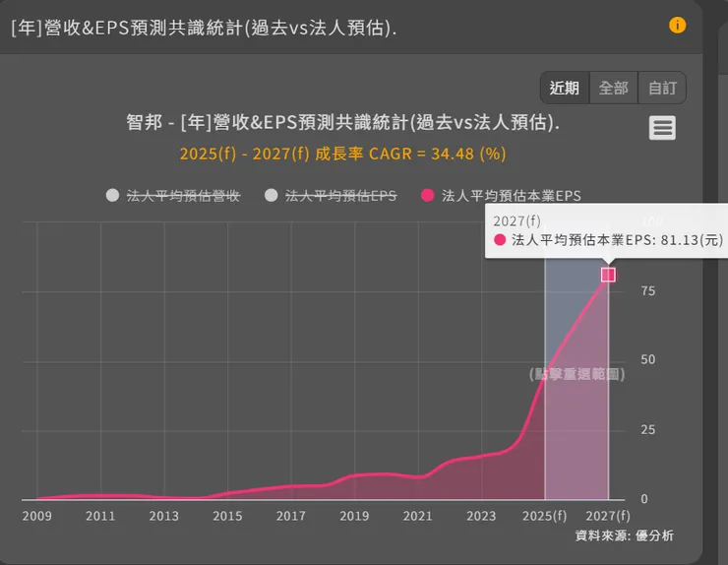Switch to the 全部 range tab
Viewport: 728px width, 565px height.
(613, 88)
